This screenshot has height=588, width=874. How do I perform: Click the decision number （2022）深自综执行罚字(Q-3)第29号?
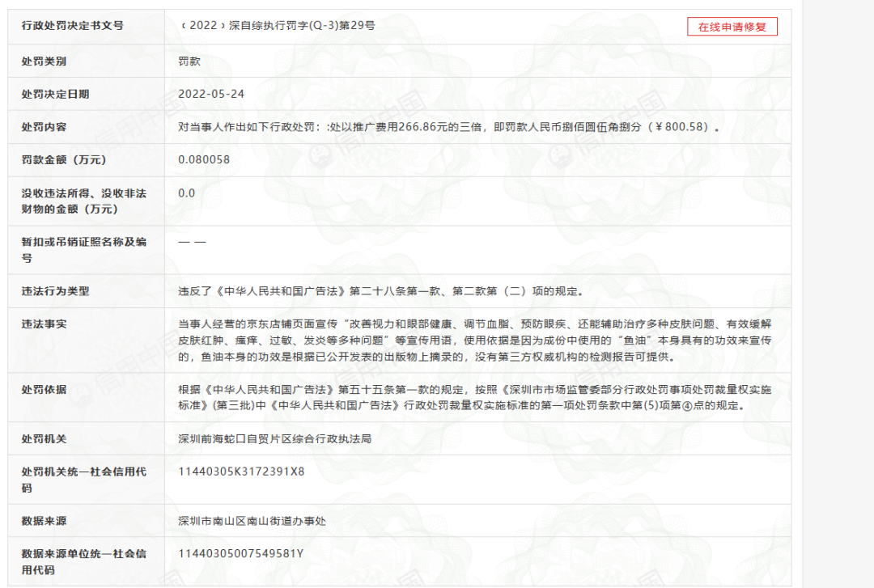278,25
